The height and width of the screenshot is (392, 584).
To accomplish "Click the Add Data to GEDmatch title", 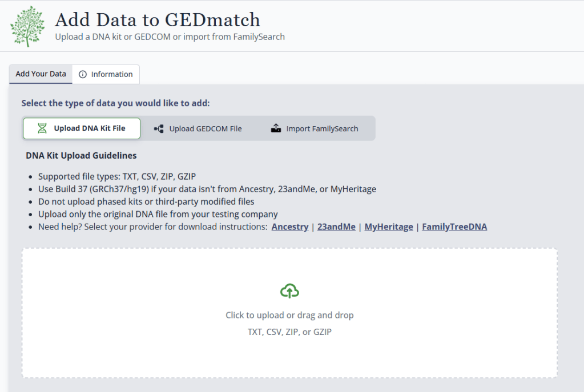I will [158, 20].
